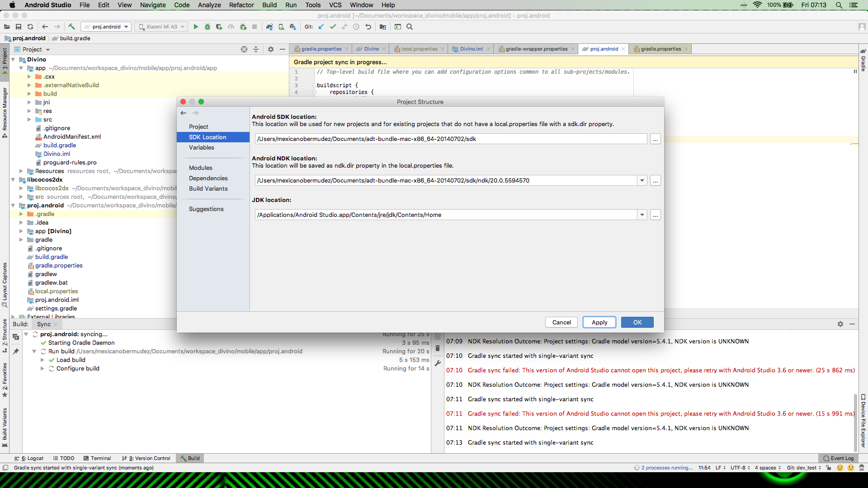Toggle the Logcat tool window

(x=30, y=458)
